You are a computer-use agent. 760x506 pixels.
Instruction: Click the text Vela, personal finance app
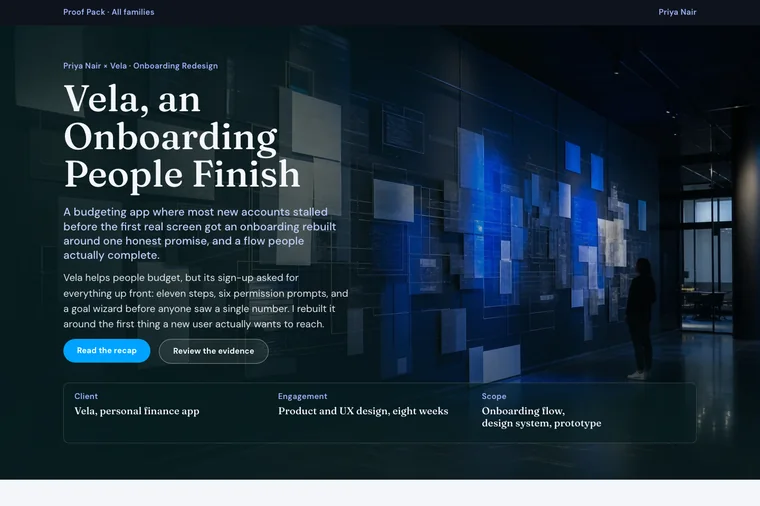click(137, 411)
